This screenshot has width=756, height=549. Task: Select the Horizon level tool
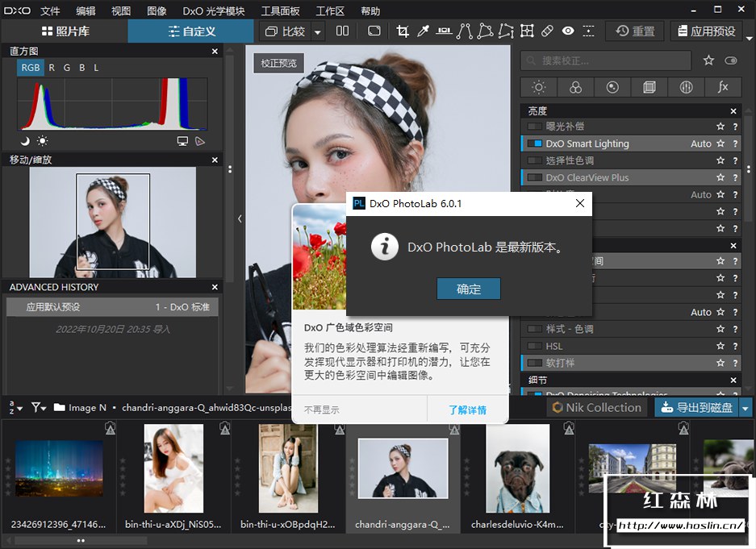click(445, 31)
